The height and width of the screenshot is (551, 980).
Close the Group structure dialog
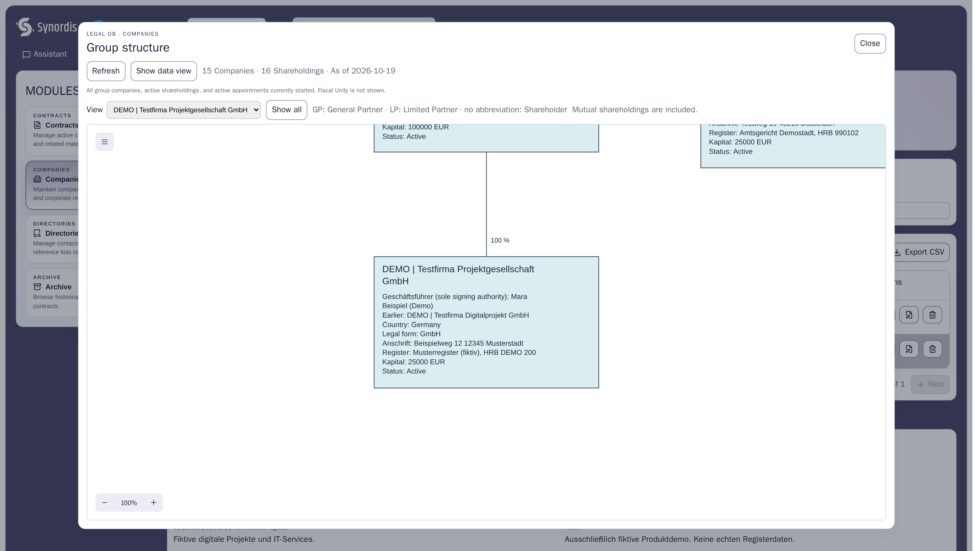point(870,43)
